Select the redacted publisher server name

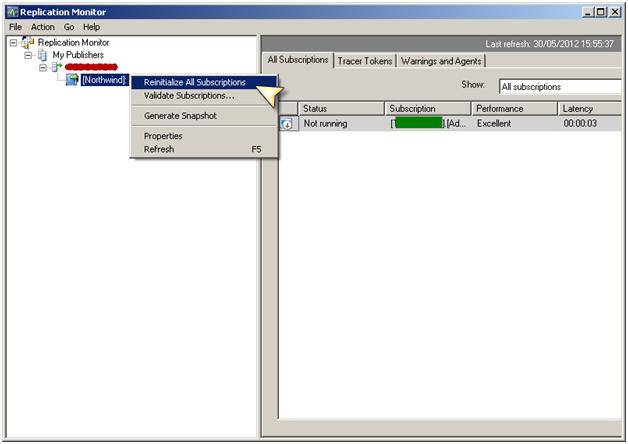tap(91, 67)
